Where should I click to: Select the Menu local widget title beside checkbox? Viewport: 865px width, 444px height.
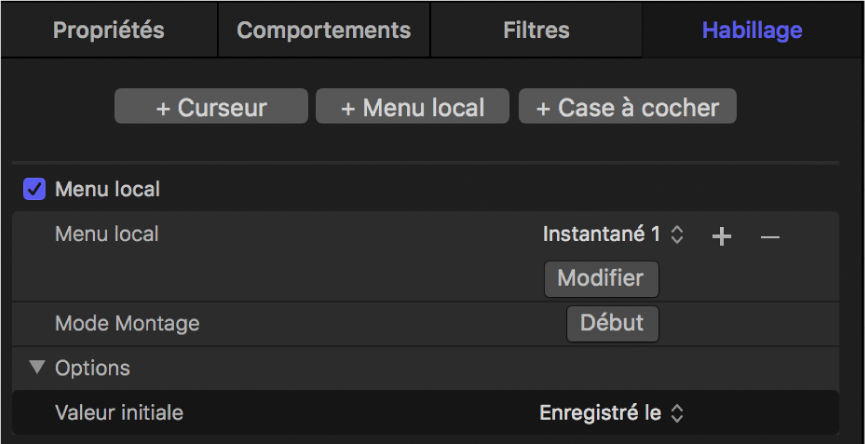pos(107,189)
